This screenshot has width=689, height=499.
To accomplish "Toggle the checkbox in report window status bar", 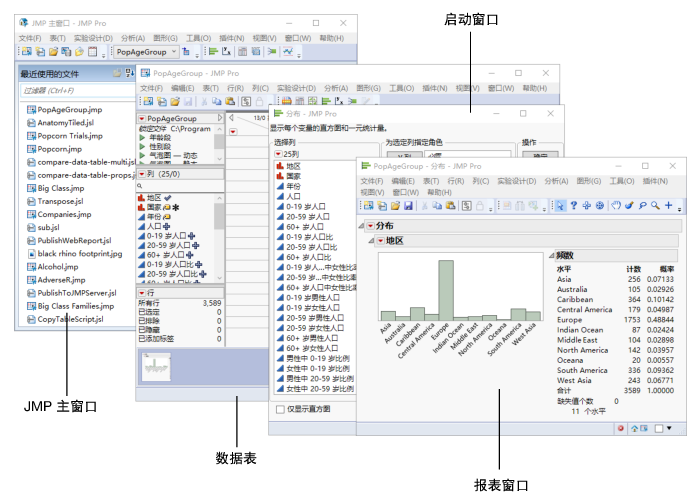I will tap(659, 428).
